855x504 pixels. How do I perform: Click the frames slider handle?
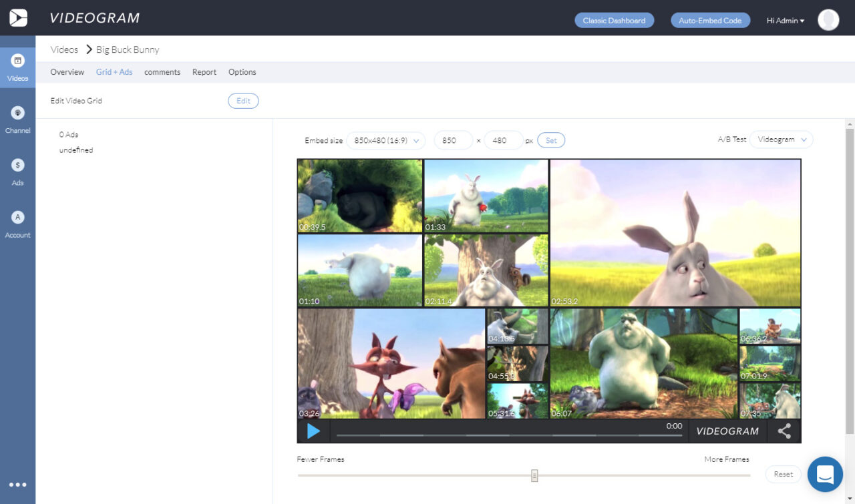point(534,475)
